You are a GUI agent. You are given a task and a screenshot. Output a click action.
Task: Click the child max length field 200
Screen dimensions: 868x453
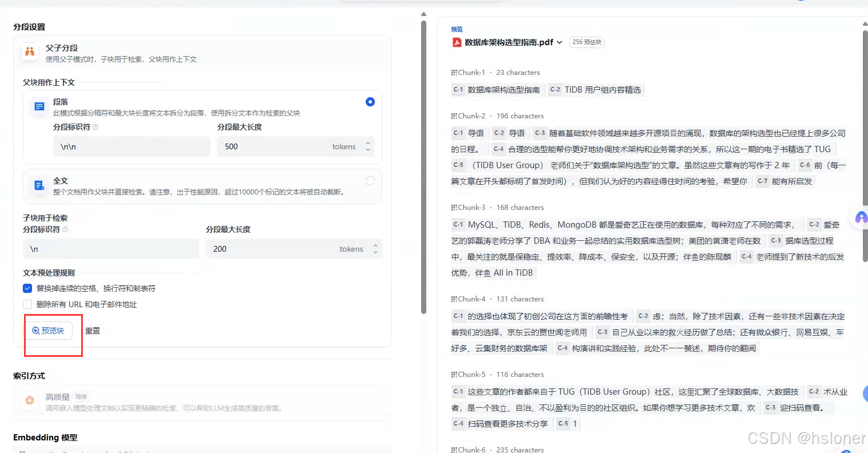[294, 249]
